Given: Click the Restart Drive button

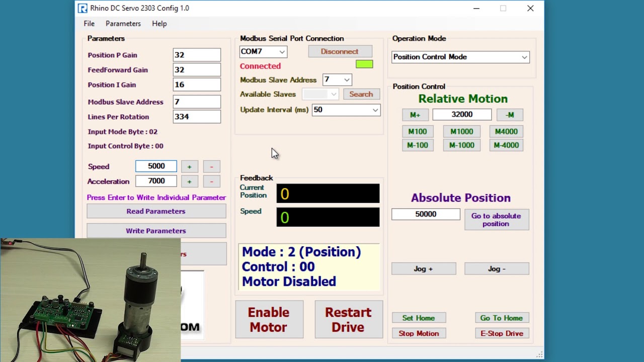Looking at the screenshot, I should 349,320.
